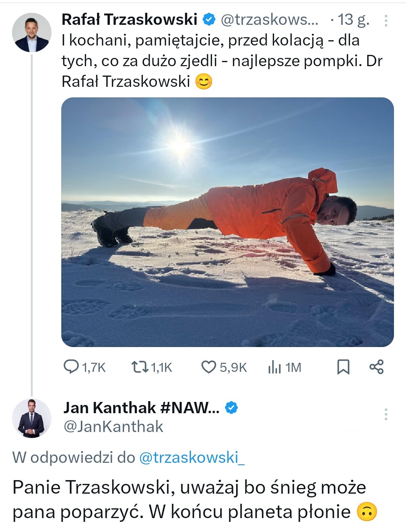The image size is (406, 532).
Task: Click the Jan Kanthak #NAW... display name
Action: pos(141,408)
